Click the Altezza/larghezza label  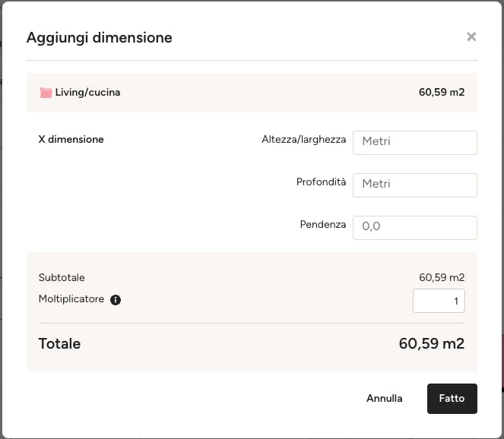coord(304,140)
